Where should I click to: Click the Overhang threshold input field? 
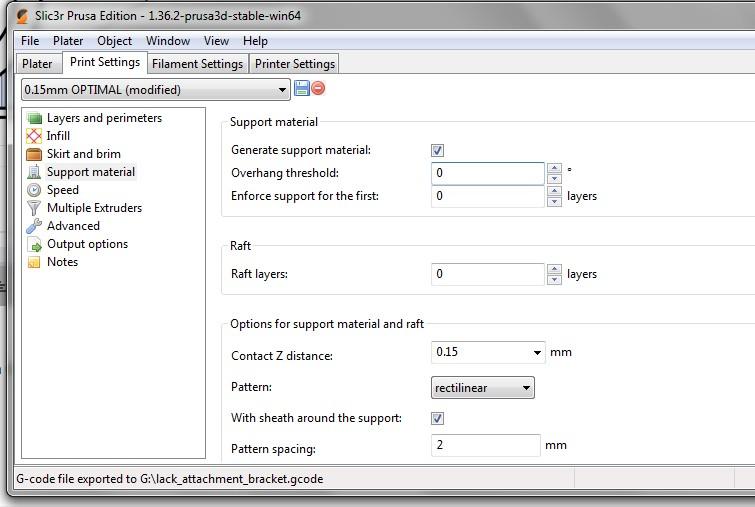coord(488,173)
